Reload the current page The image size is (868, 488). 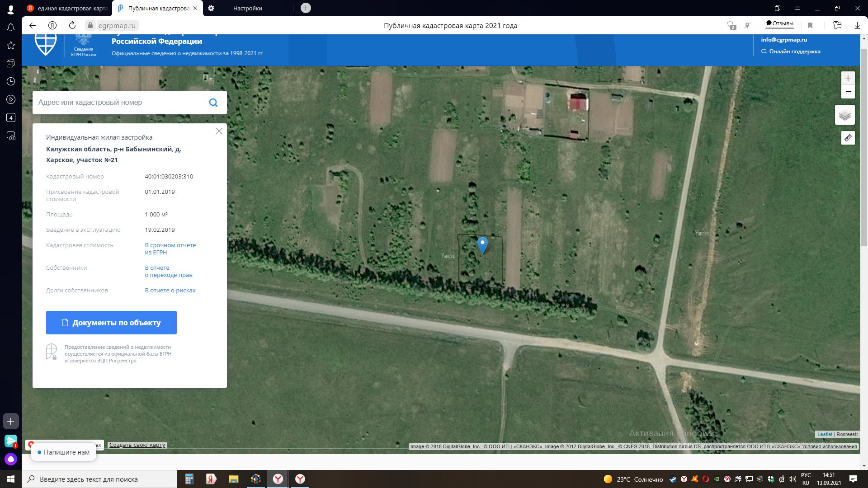(72, 26)
